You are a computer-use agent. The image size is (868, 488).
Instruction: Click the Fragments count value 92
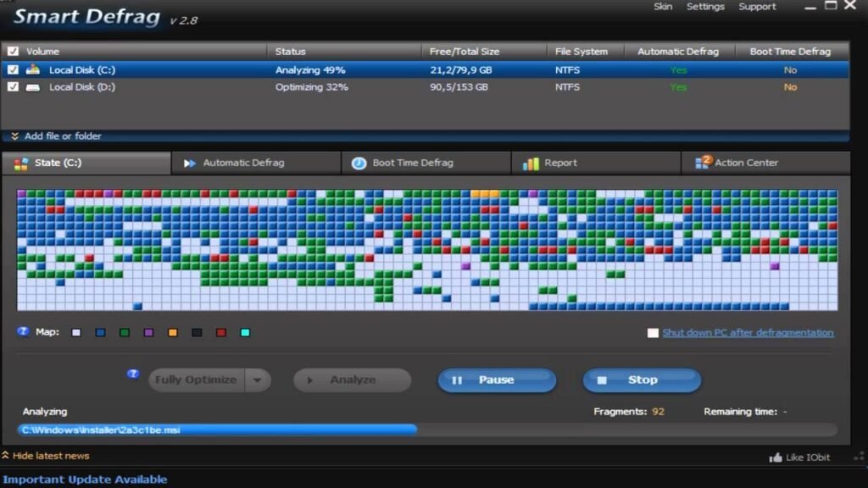[x=658, y=412]
